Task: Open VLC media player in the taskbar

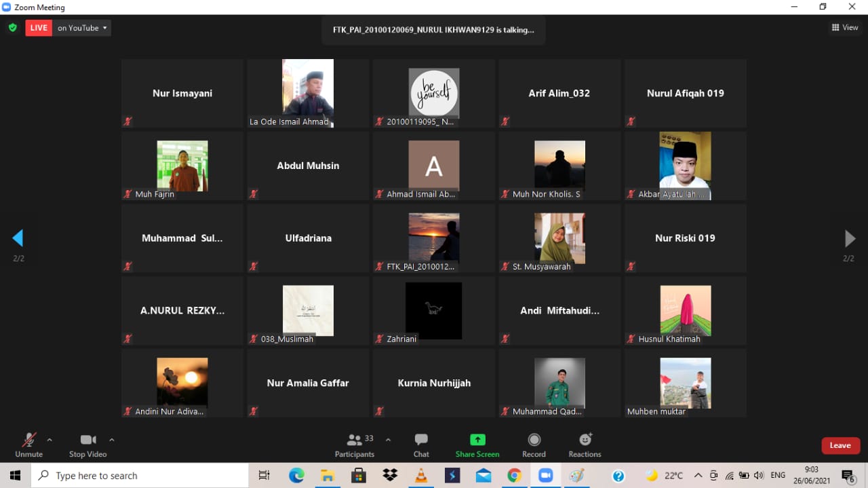Action: point(421,476)
